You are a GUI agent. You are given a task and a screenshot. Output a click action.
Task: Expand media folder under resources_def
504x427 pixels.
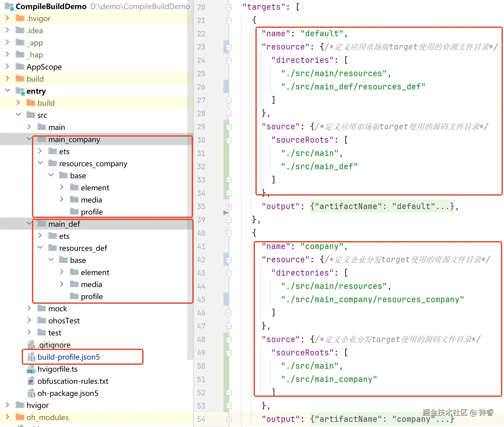62,284
